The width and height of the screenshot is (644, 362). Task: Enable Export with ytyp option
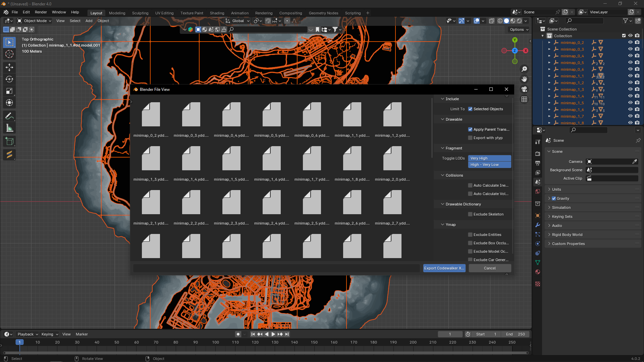click(x=470, y=138)
